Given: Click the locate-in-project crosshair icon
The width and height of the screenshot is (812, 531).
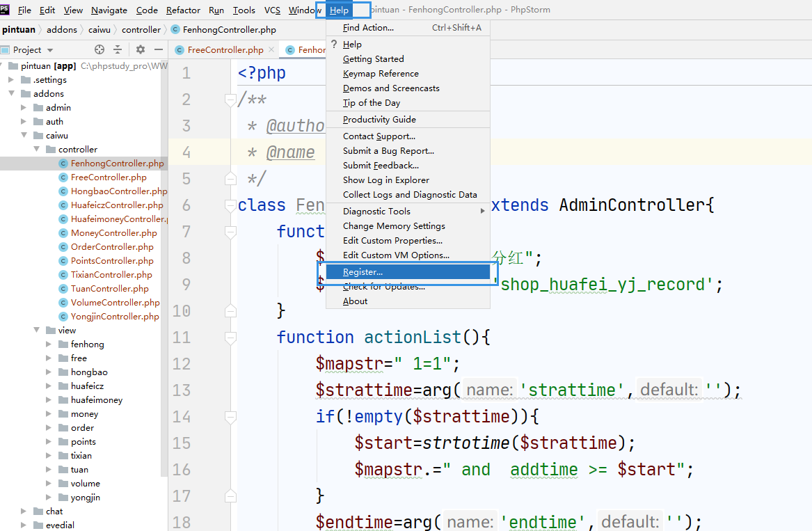Looking at the screenshot, I should tap(99, 49).
